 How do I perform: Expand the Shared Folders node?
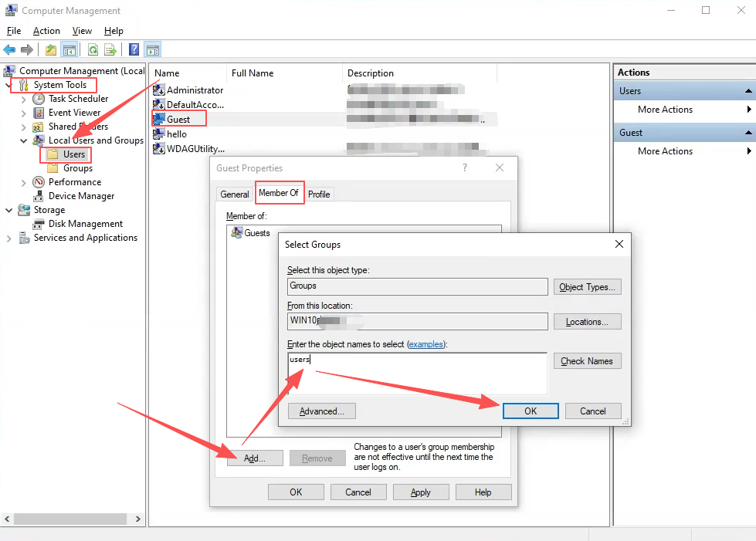24,127
